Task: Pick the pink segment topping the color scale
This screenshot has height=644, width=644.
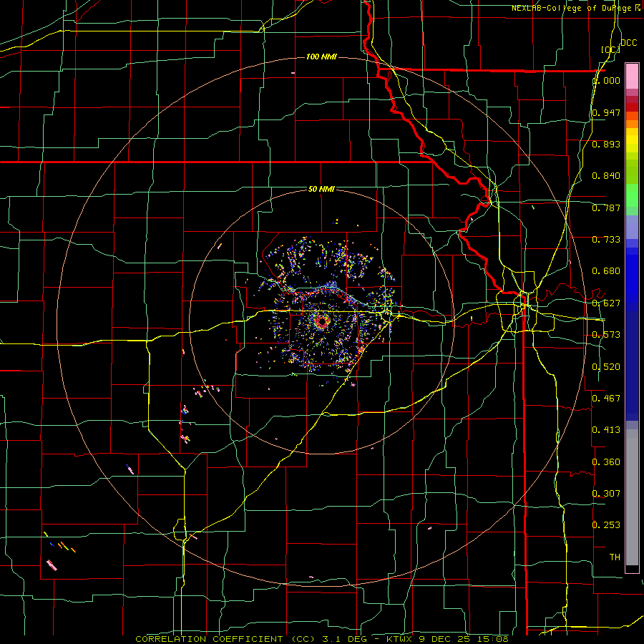Action: [x=632, y=77]
